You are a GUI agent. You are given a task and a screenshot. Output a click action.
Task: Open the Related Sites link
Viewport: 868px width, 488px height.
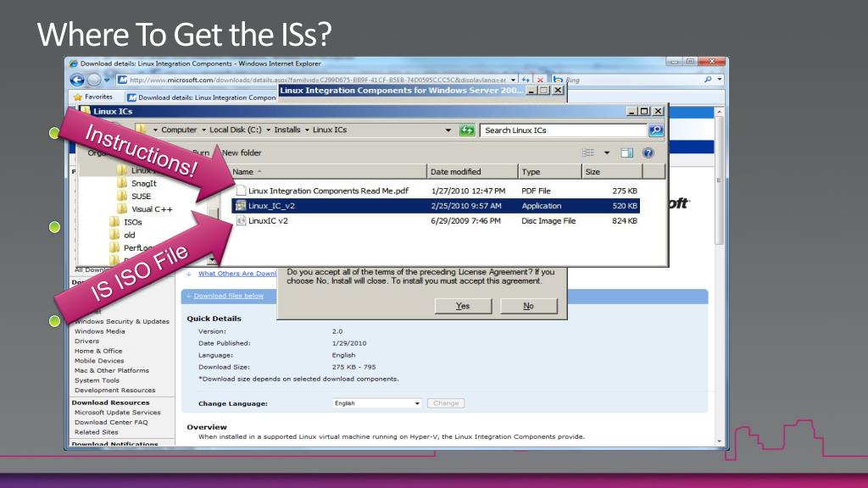97,432
